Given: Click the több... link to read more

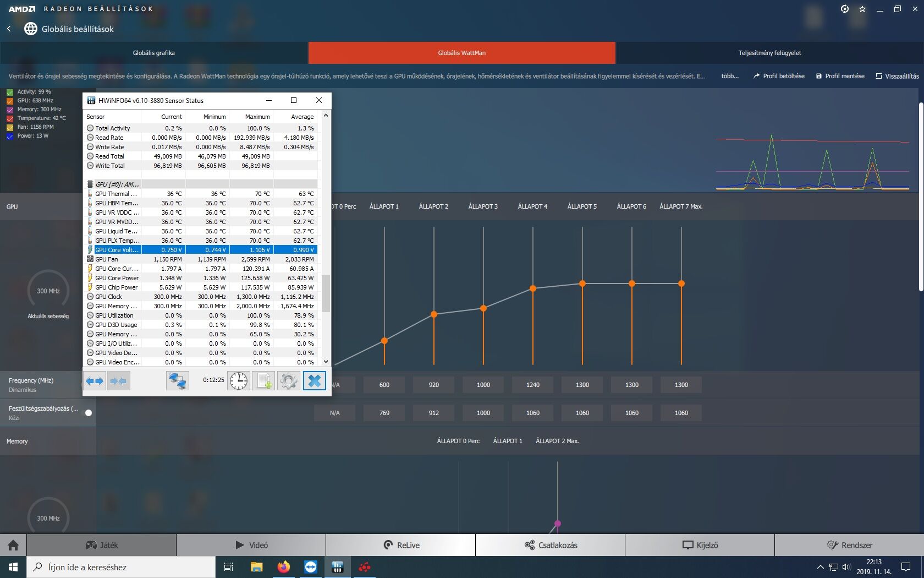Looking at the screenshot, I should pos(730,76).
